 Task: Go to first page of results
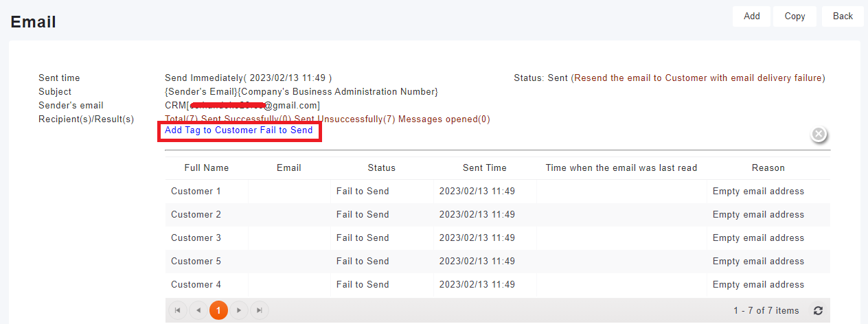pyautogui.click(x=177, y=310)
